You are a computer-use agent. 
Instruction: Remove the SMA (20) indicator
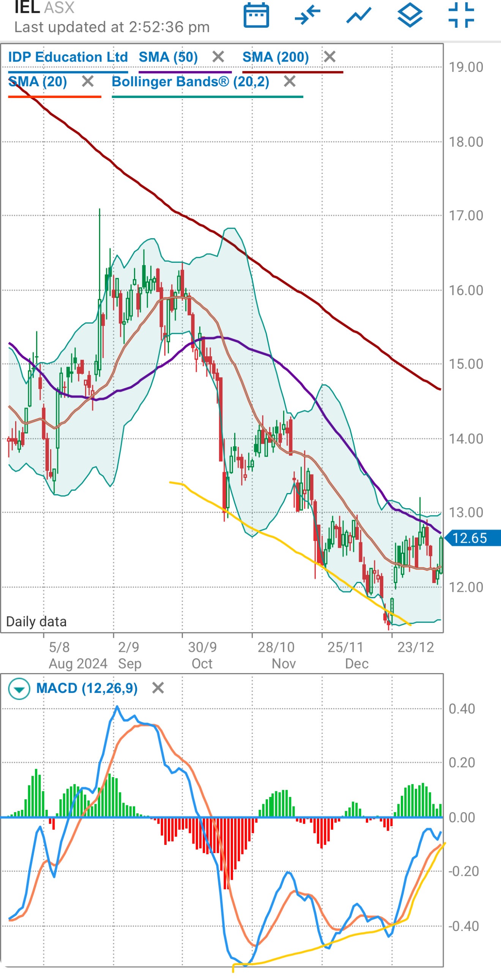click(x=88, y=81)
